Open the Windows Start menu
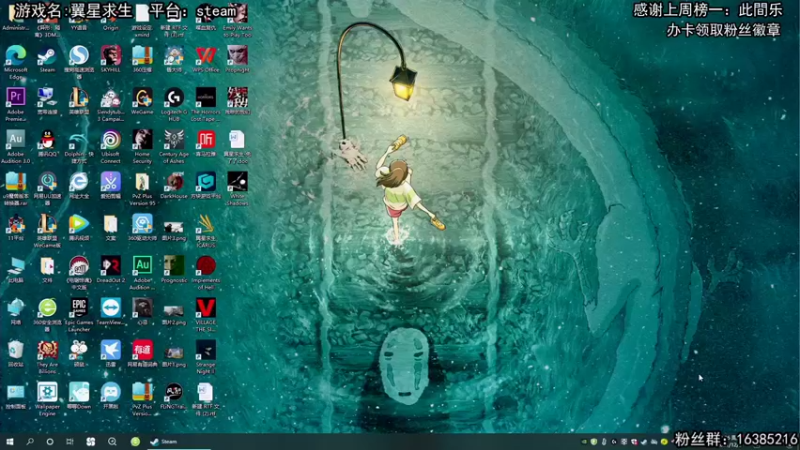This screenshot has width=800, height=450. tap(10, 442)
